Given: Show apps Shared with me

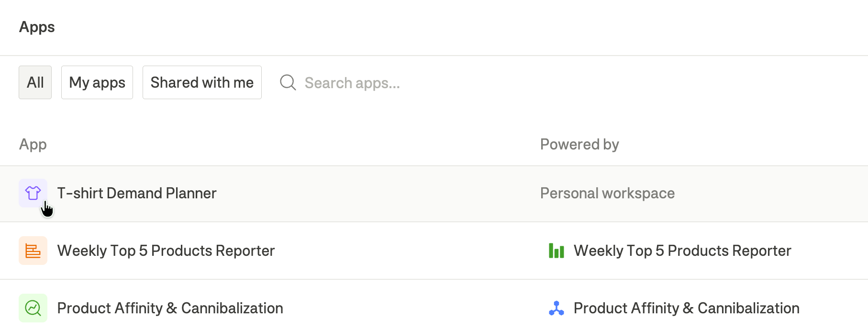Looking at the screenshot, I should coord(202,82).
